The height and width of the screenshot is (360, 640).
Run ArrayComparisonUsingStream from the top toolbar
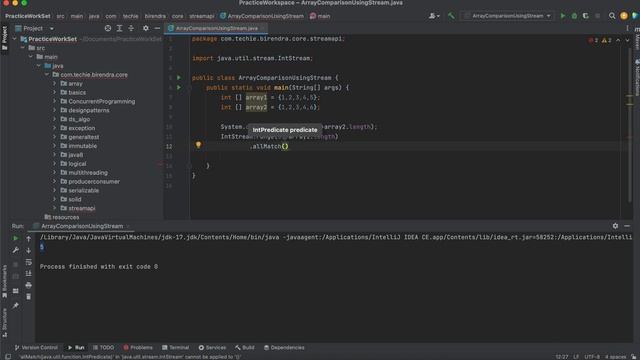pos(563,16)
